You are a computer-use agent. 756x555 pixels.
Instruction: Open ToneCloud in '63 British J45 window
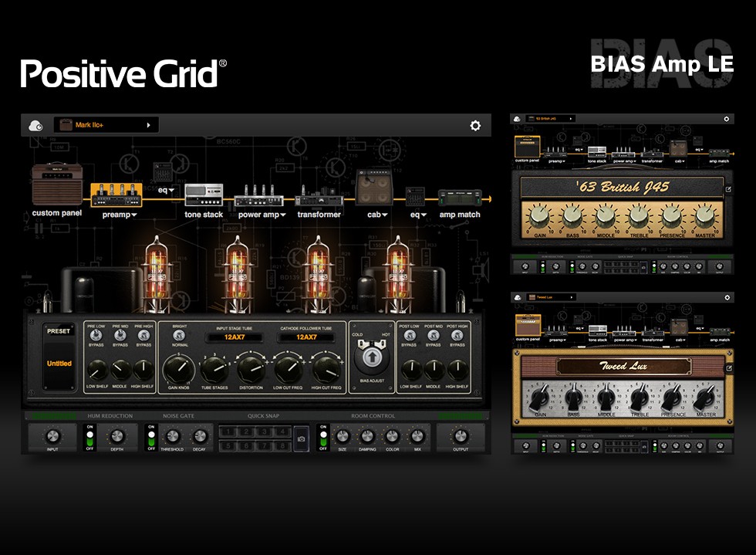pyautogui.click(x=517, y=119)
